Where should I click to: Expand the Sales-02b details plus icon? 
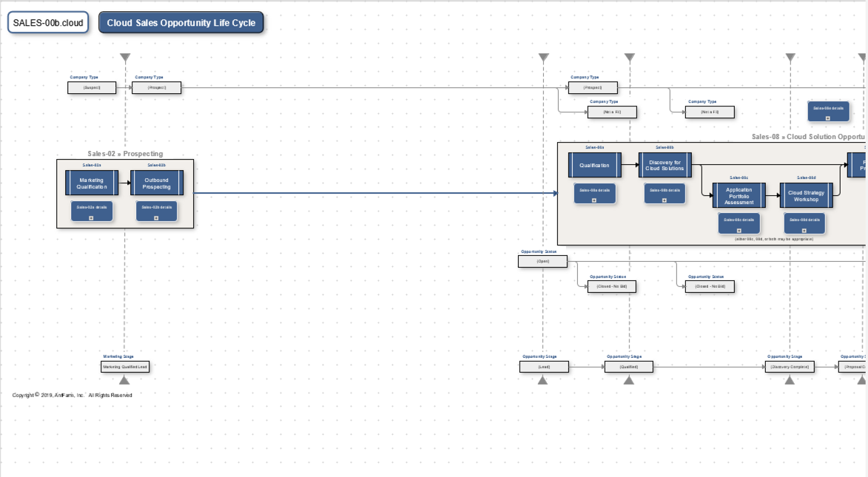tap(156, 218)
